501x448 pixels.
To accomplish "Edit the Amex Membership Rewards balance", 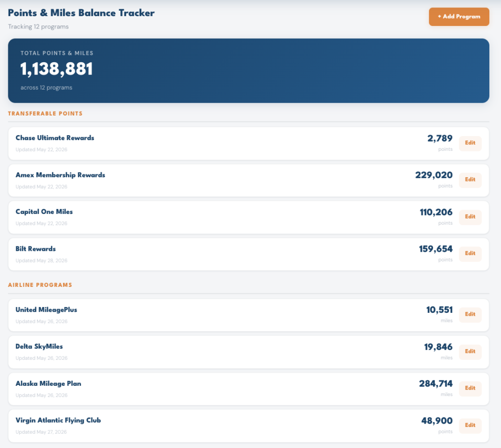I will click(470, 180).
